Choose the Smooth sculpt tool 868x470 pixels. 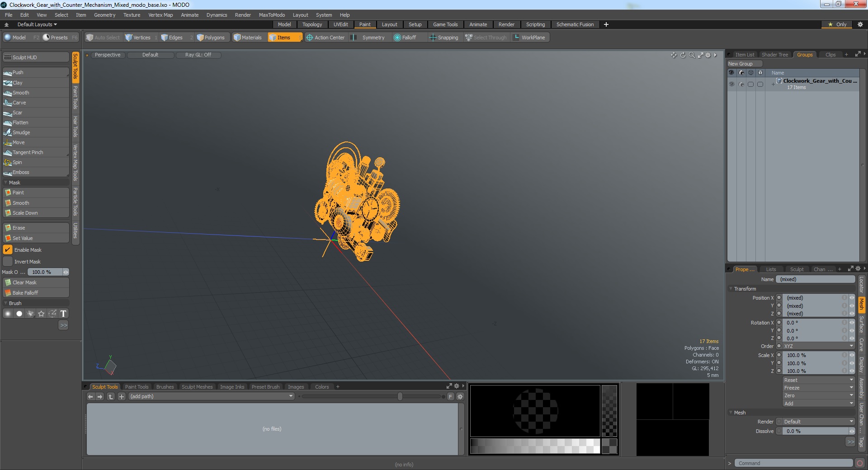(35, 93)
